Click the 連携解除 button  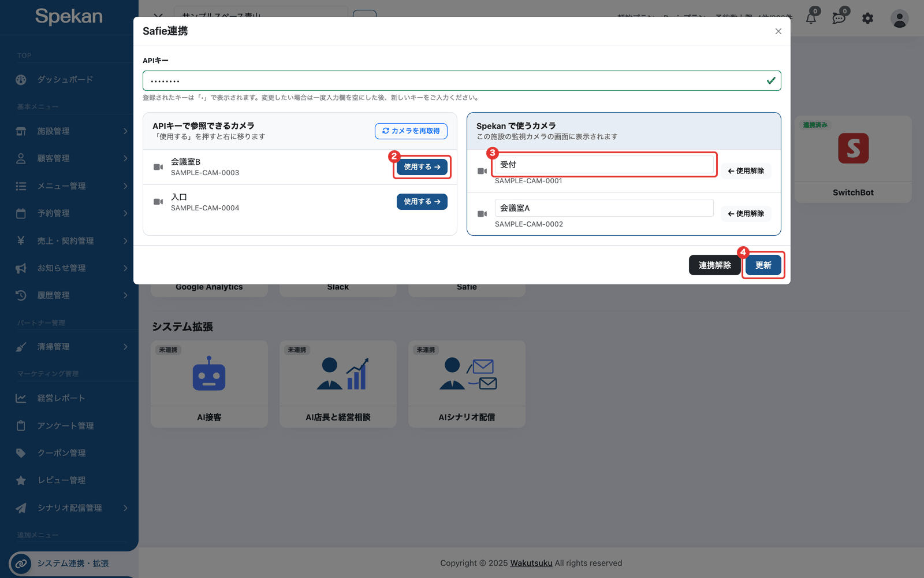click(715, 265)
